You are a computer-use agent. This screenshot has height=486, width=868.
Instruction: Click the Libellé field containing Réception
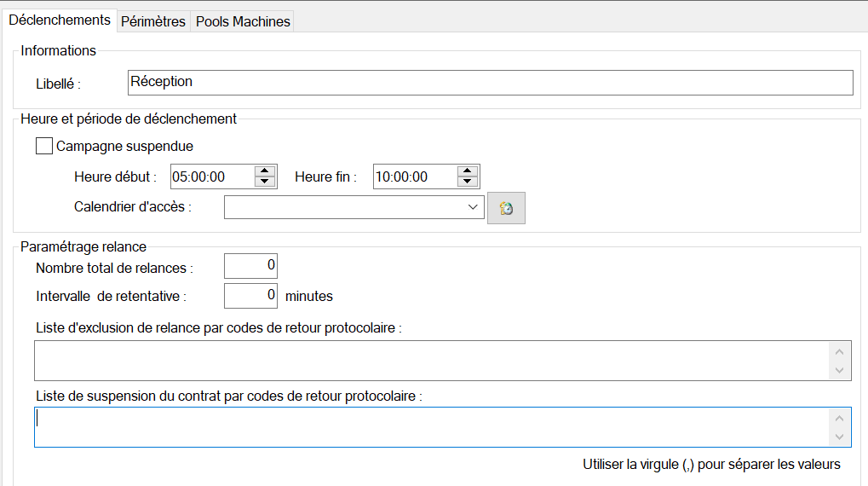[489, 83]
